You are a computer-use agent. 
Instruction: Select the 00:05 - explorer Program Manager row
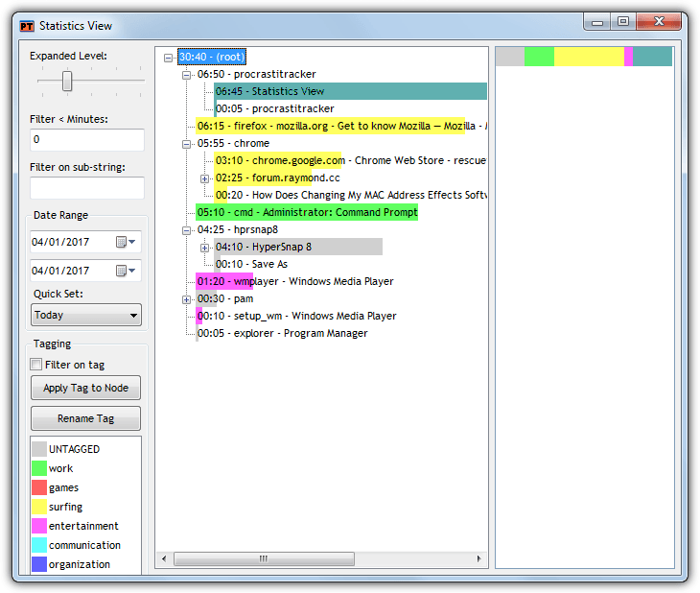tap(282, 333)
